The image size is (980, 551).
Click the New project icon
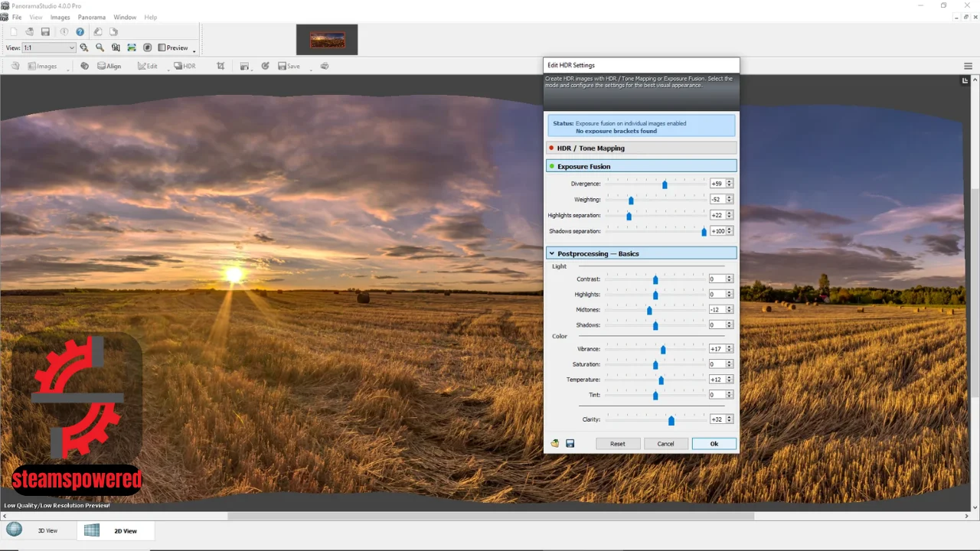13,31
